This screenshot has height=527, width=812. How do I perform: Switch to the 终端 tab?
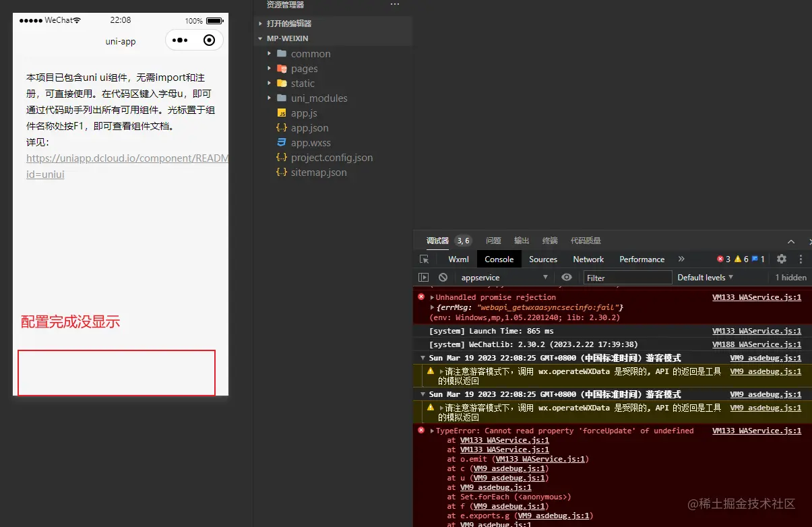[x=550, y=241]
